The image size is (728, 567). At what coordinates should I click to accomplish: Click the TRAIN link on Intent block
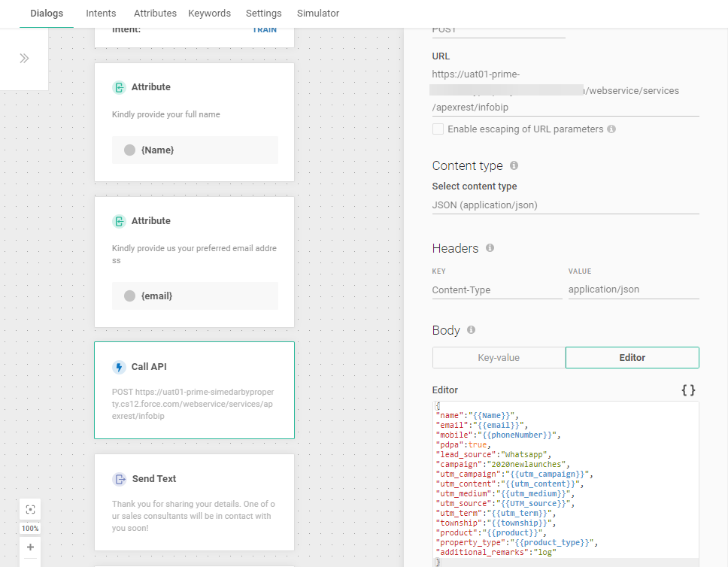pyautogui.click(x=264, y=30)
